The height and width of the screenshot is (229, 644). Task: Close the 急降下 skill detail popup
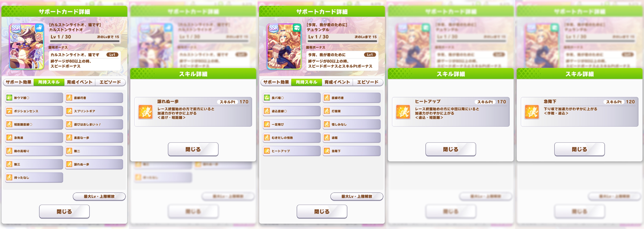579,149
